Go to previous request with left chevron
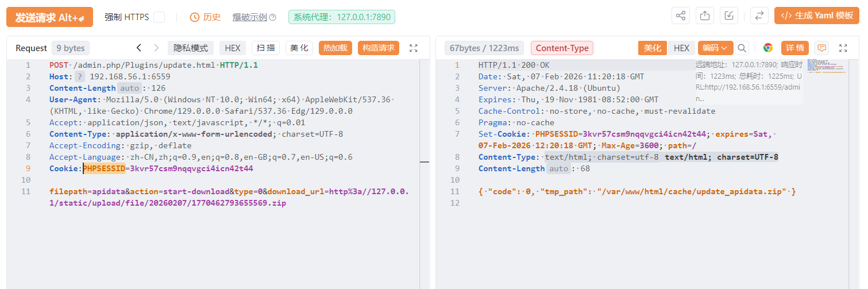868x289 pixels. pos(138,48)
